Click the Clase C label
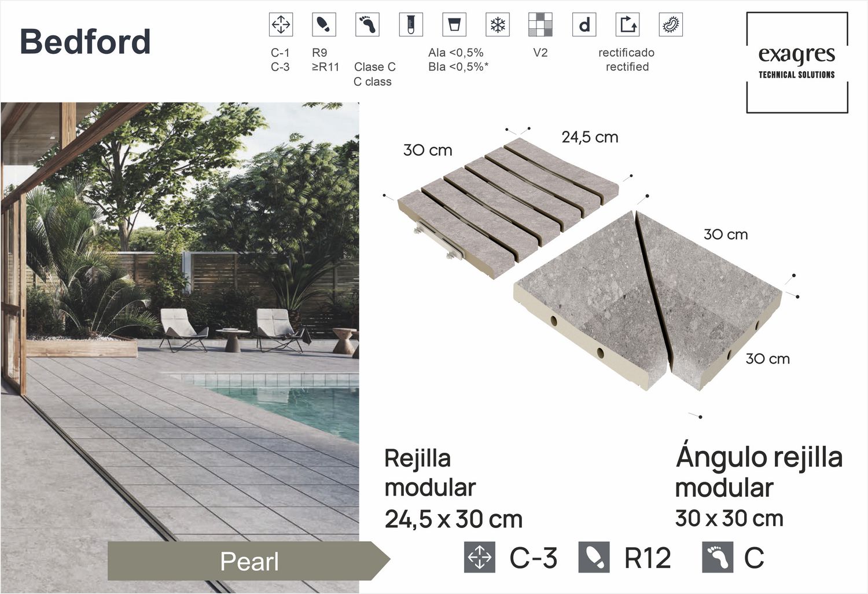868x594 pixels. pyautogui.click(x=375, y=67)
